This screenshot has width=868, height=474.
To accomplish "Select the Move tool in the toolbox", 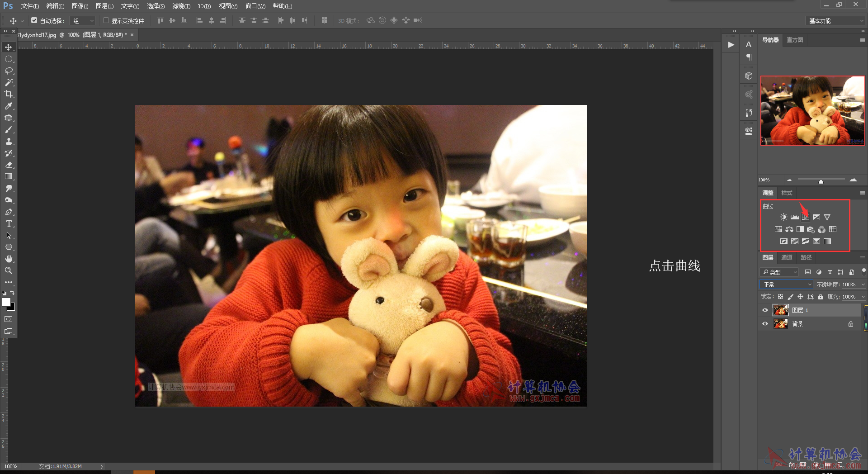I will click(x=9, y=47).
